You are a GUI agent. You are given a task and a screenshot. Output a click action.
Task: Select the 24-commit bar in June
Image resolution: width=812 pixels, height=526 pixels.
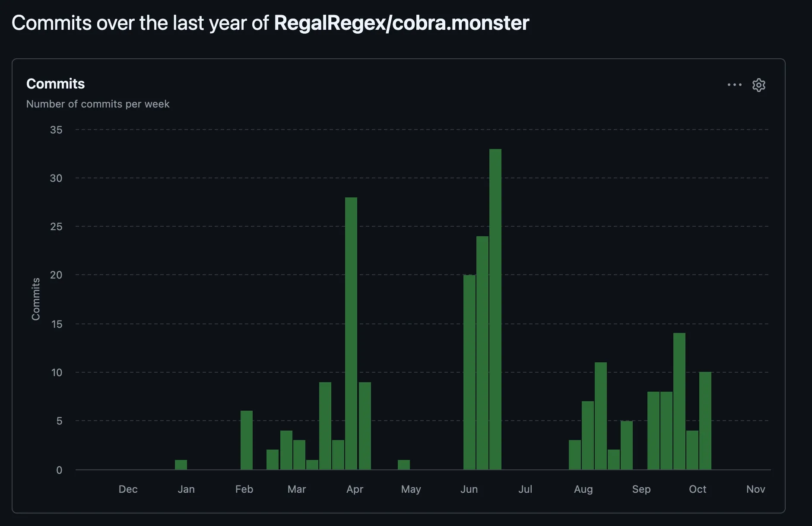click(482, 352)
